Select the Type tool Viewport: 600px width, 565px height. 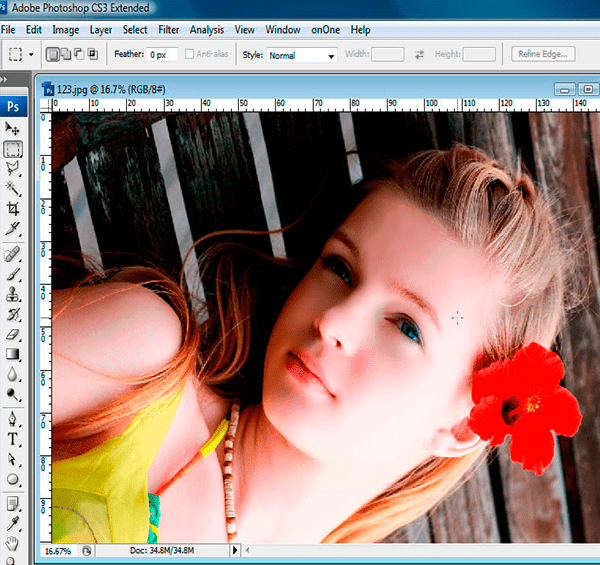[12, 439]
